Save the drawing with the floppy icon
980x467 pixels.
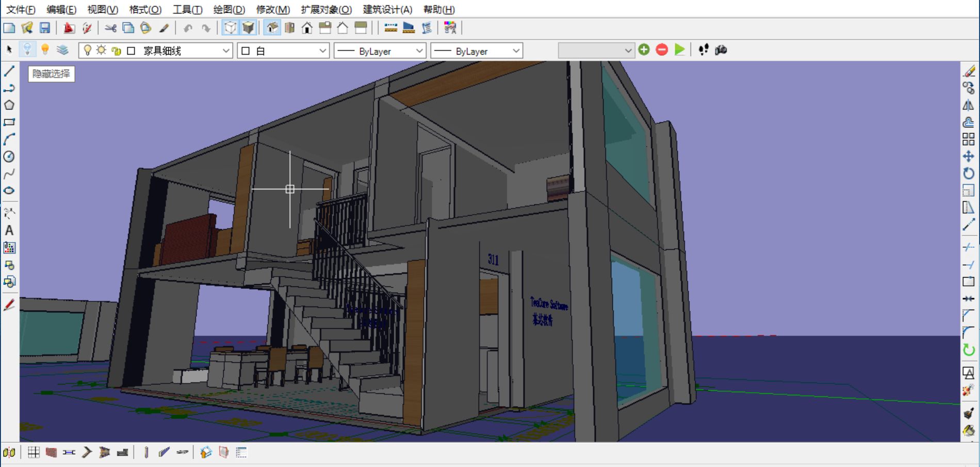coord(45,28)
